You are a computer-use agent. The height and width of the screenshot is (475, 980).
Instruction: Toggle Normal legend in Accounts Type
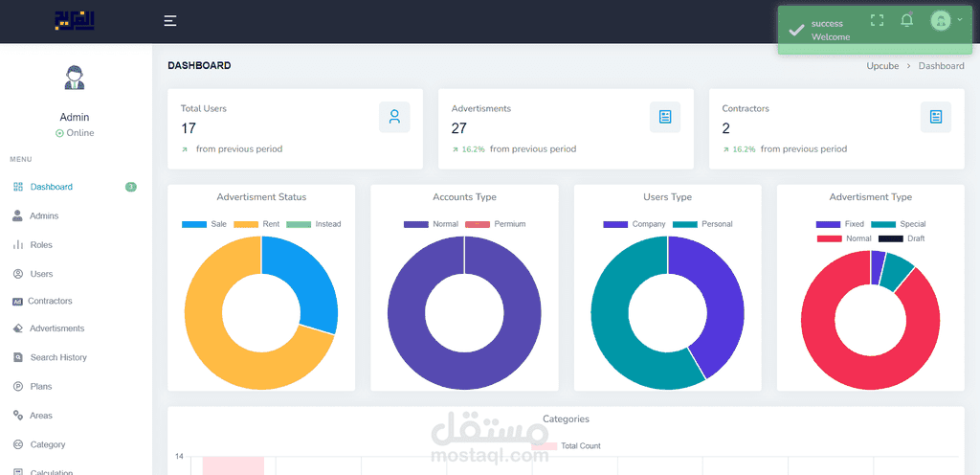tap(431, 224)
